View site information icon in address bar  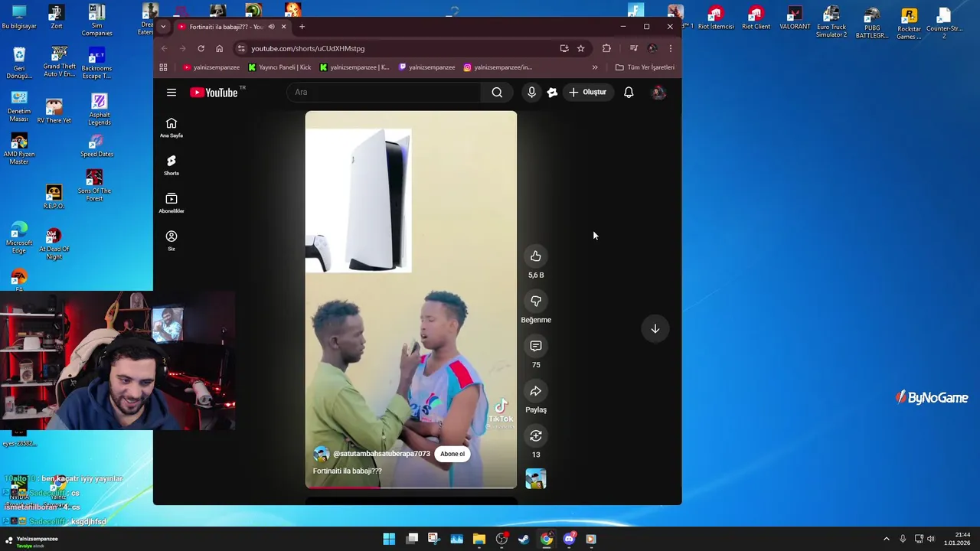[241, 48]
